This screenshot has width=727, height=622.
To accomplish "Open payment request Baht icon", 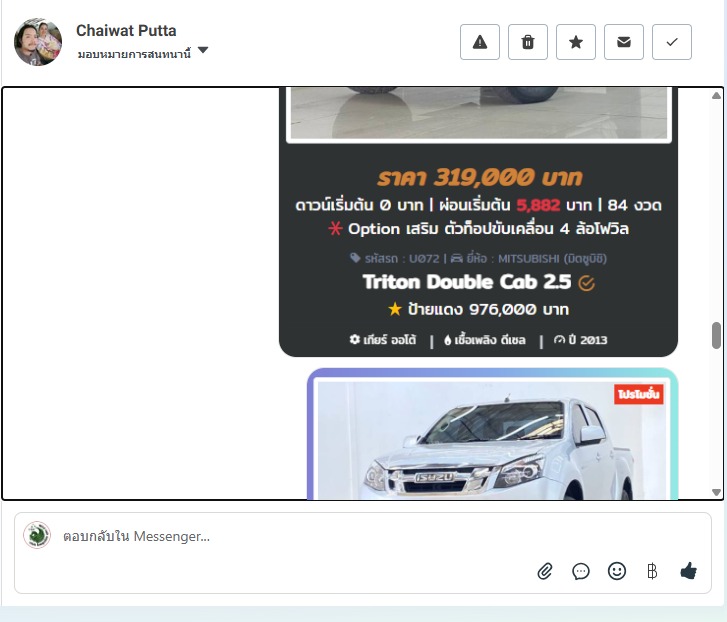I will (x=652, y=571).
